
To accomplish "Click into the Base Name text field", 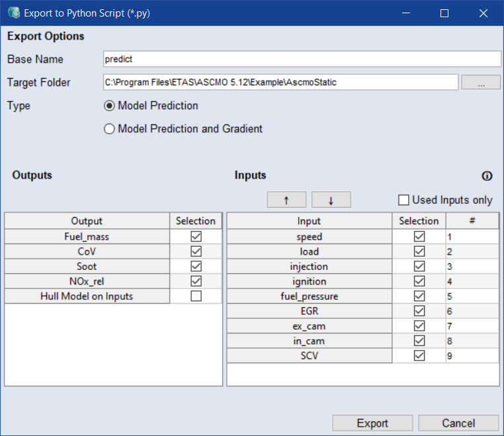I will 302,60.
